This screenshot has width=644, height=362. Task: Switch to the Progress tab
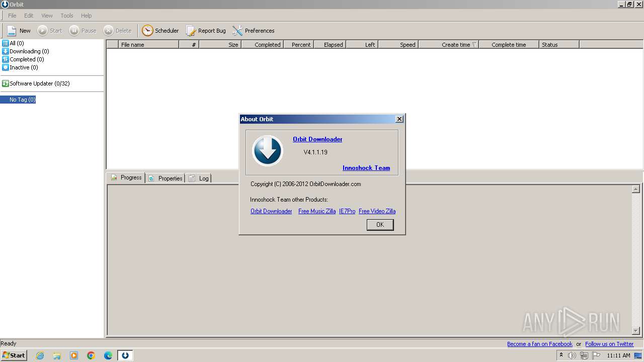[126, 177]
